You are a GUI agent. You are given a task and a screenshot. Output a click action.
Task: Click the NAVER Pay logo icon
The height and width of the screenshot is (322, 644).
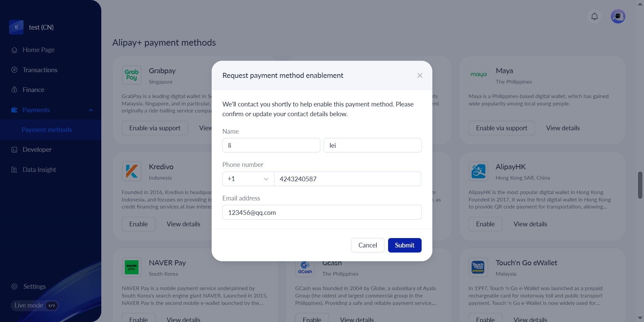(x=131, y=267)
